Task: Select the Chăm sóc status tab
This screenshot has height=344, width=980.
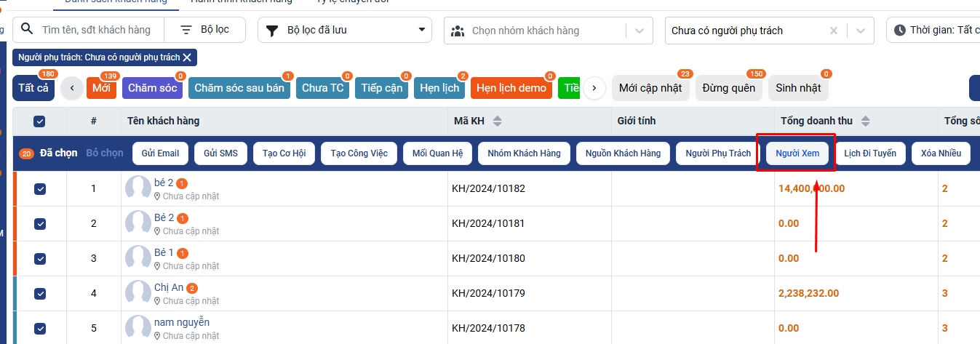Action: tap(153, 88)
